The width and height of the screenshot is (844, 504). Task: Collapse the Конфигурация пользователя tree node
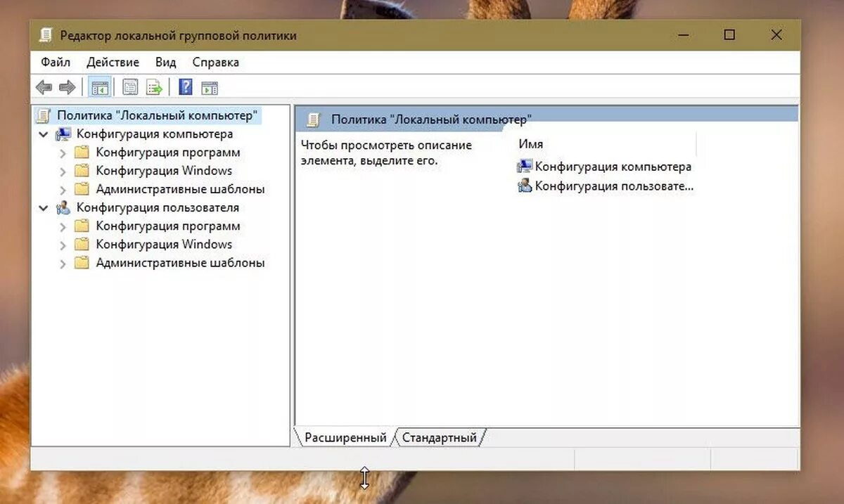[44, 208]
